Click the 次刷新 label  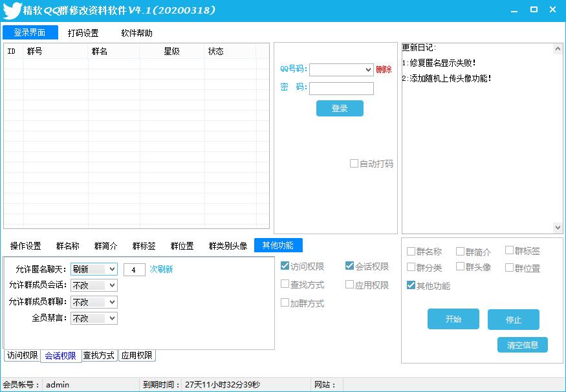[161, 269]
